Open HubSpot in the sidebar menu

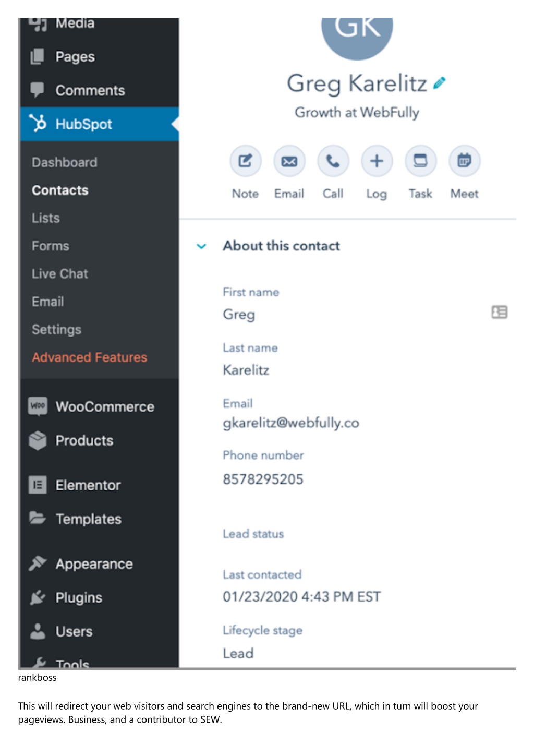click(100, 124)
